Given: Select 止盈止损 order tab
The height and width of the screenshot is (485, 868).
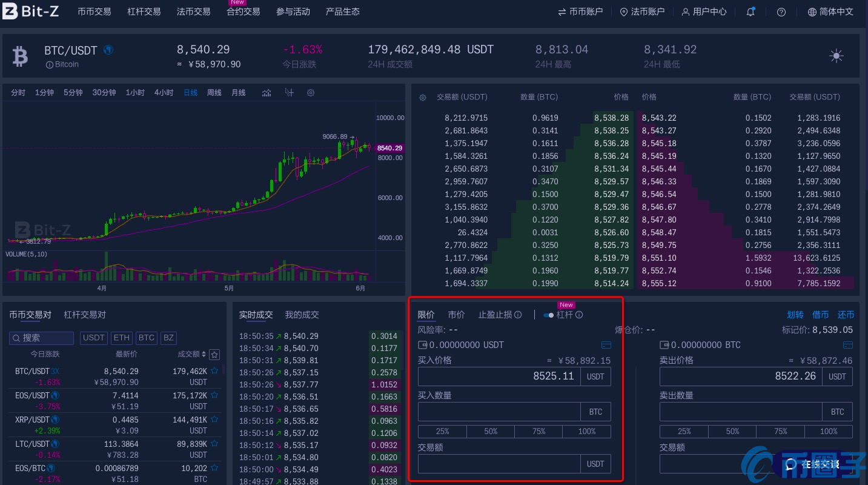Looking at the screenshot, I should (495, 315).
